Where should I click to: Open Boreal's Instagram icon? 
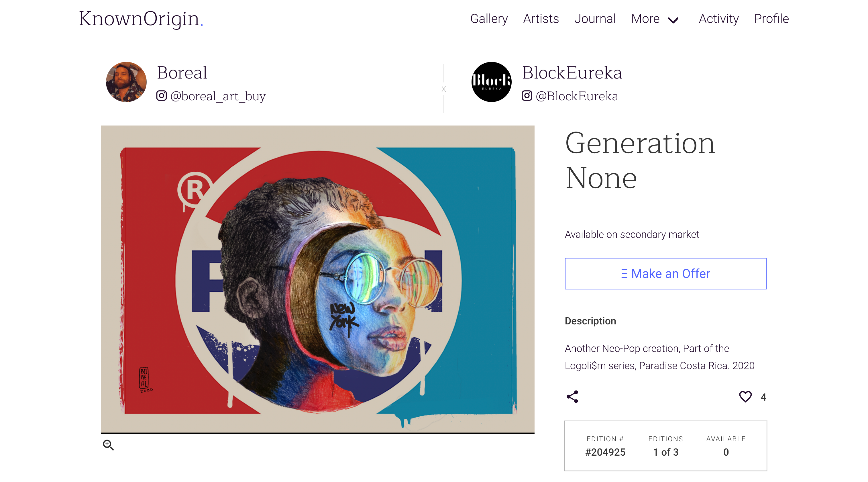(161, 96)
